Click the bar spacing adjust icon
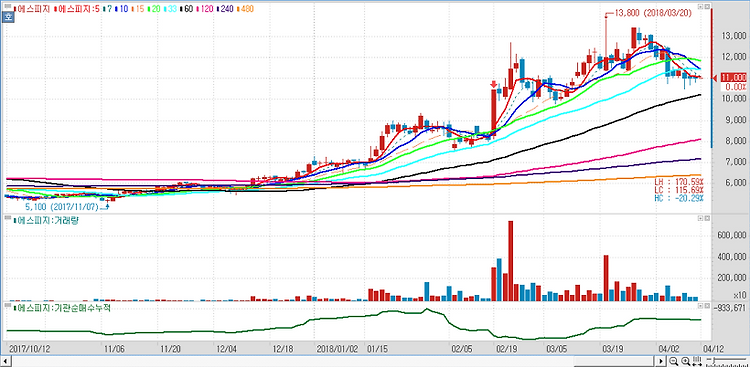Image resolution: width=750 pixels, height=367 pixels. [x=697, y=360]
